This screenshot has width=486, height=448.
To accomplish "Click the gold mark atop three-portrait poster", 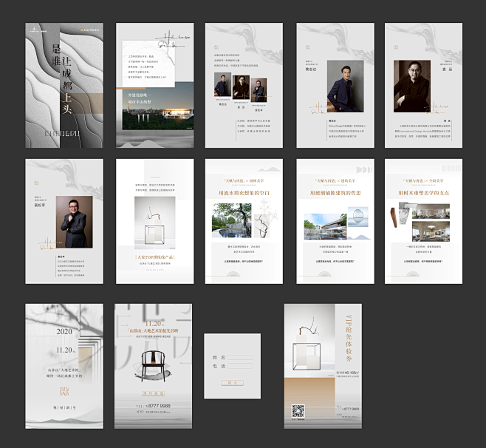I will click(x=216, y=47).
